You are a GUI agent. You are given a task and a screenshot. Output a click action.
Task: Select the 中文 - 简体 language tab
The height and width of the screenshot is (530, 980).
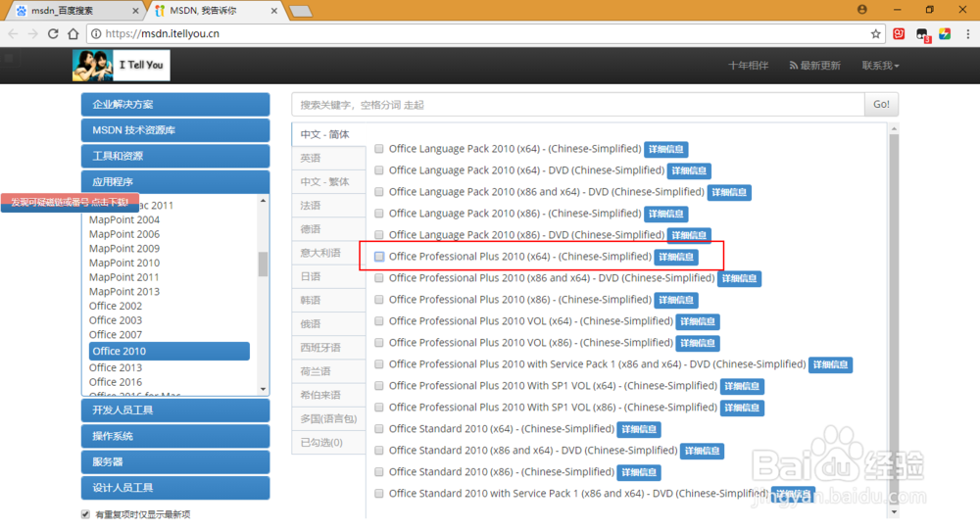pos(328,134)
